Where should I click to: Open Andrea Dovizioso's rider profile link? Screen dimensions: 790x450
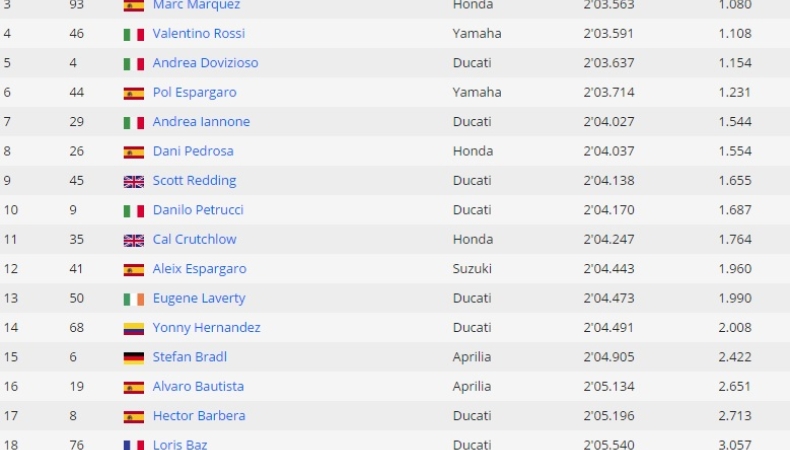tap(205, 63)
